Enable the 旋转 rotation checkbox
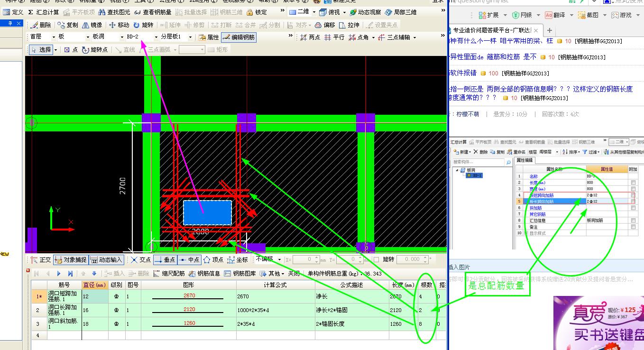 (x=376, y=259)
